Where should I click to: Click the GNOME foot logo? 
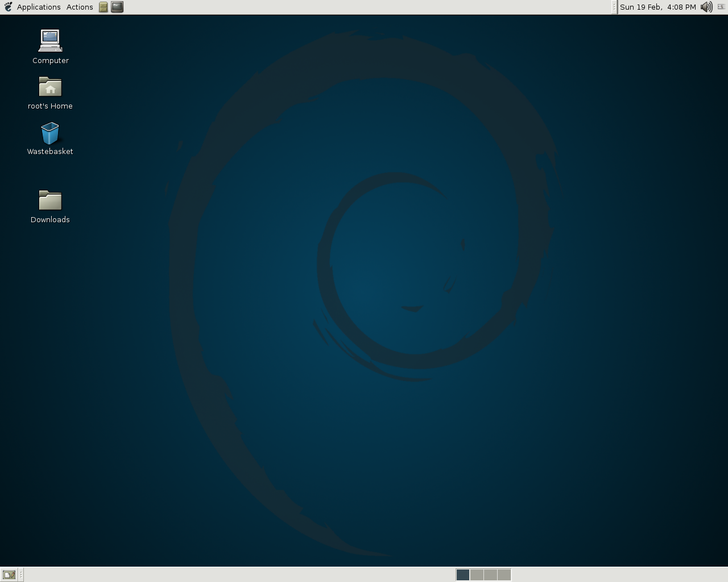(8, 7)
